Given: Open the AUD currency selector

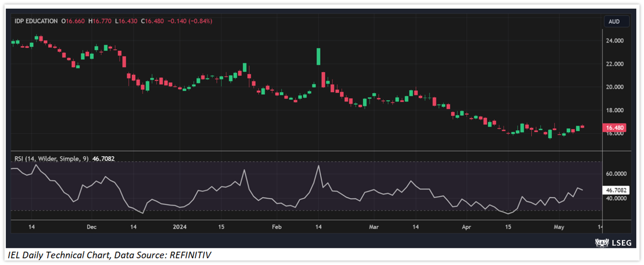Looking at the screenshot, I should pos(614,21).
